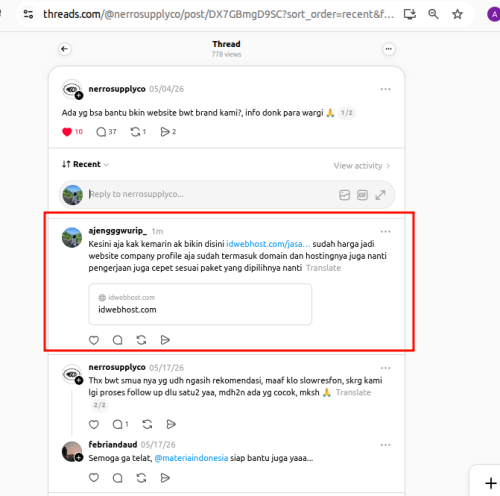
Task: Repost the main nerrosupplyco post
Action: click(x=138, y=132)
